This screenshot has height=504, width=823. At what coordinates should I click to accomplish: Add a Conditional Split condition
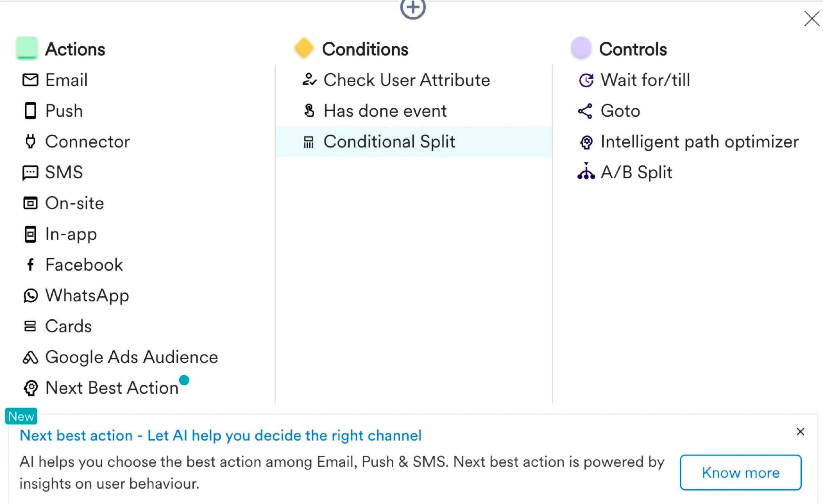(389, 141)
